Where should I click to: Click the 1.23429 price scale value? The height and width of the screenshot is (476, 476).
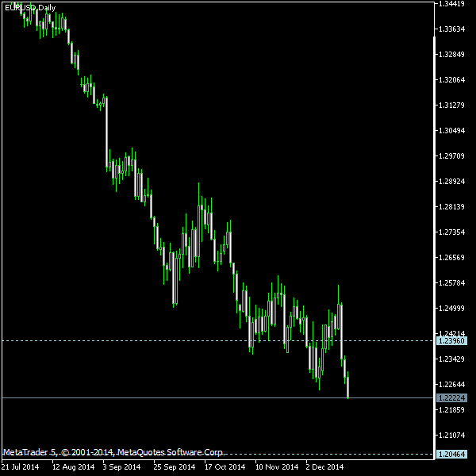pos(451,359)
